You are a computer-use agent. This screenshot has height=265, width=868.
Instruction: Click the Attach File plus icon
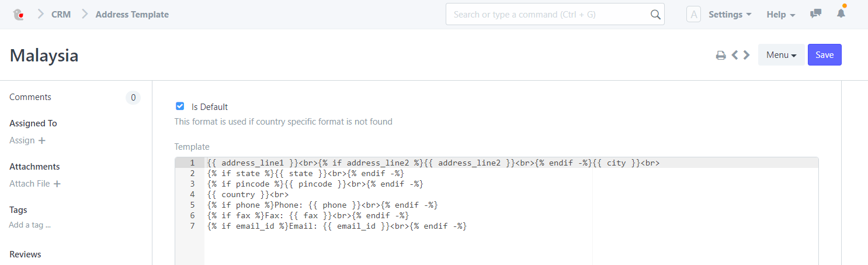57,184
